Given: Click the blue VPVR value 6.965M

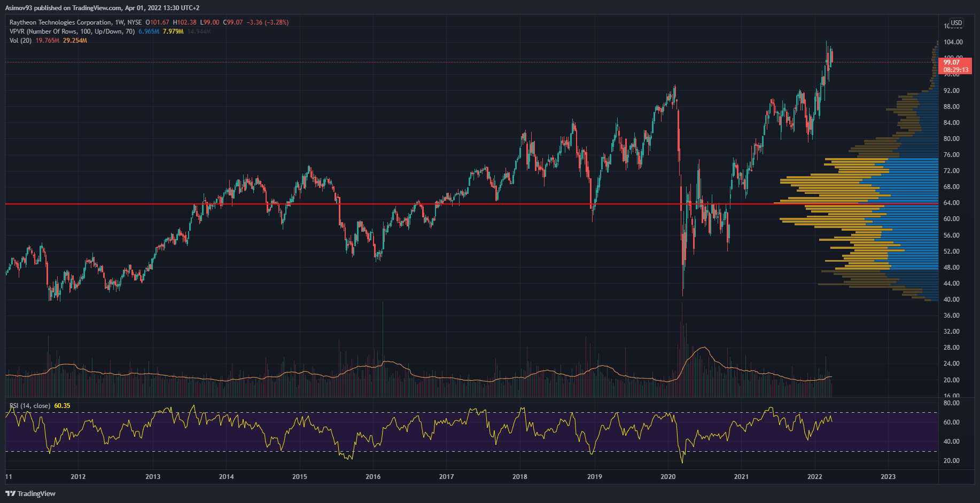Looking at the screenshot, I should click(x=149, y=32).
